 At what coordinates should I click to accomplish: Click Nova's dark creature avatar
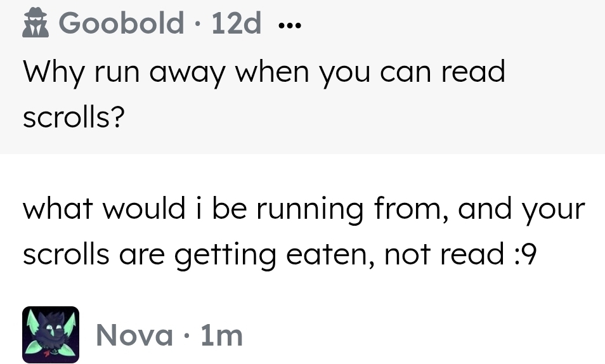click(x=51, y=335)
